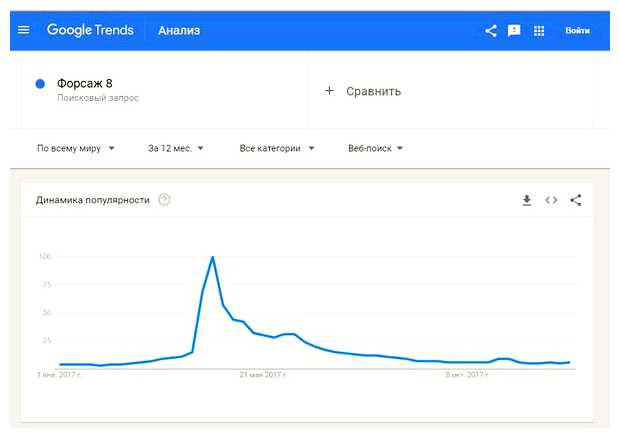Download the popularity chart data
The width and height of the screenshot is (620, 438).
coord(527,200)
